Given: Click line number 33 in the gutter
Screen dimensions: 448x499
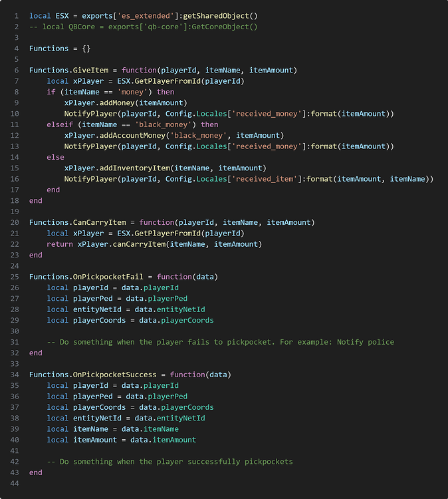Looking at the screenshot, I should tap(15, 364).
